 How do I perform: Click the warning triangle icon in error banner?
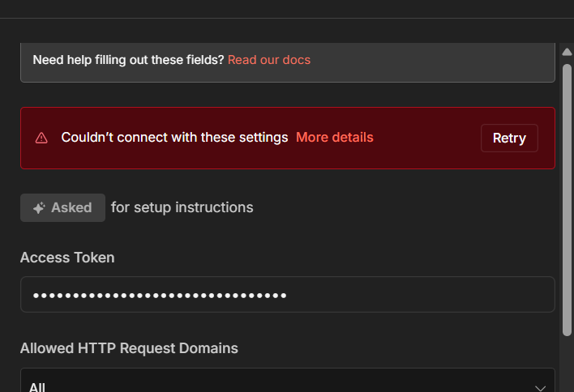pyautogui.click(x=41, y=138)
